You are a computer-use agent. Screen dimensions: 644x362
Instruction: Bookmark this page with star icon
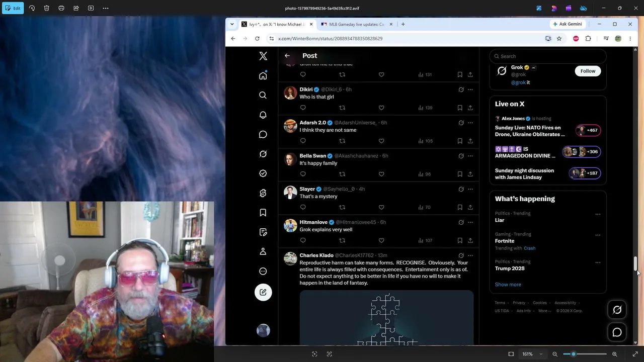[x=559, y=38]
